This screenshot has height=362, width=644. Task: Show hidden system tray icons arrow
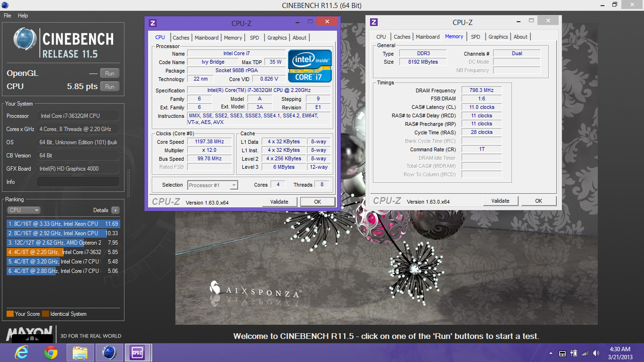(x=551, y=353)
